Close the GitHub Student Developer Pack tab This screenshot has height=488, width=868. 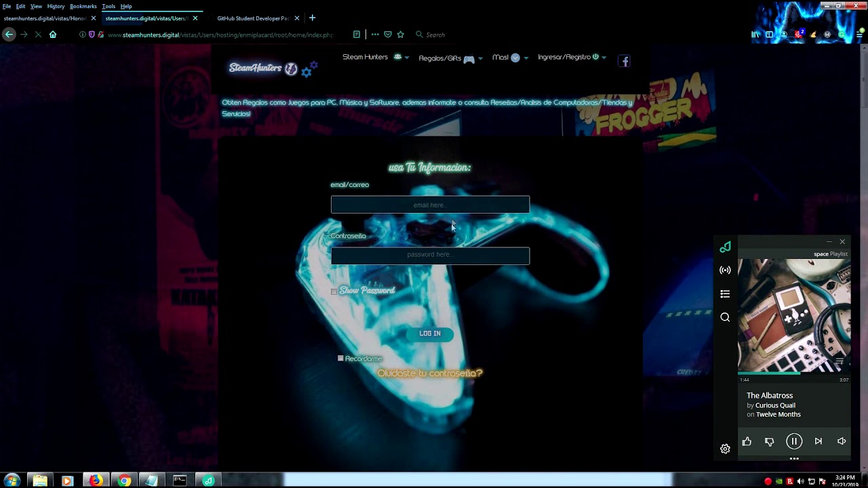click(296, 18)
